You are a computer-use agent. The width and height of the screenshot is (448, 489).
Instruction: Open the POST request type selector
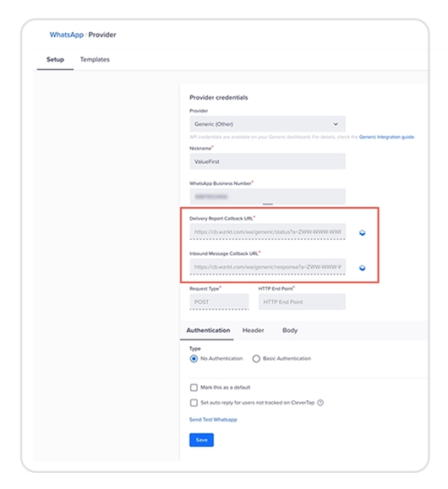219,302
